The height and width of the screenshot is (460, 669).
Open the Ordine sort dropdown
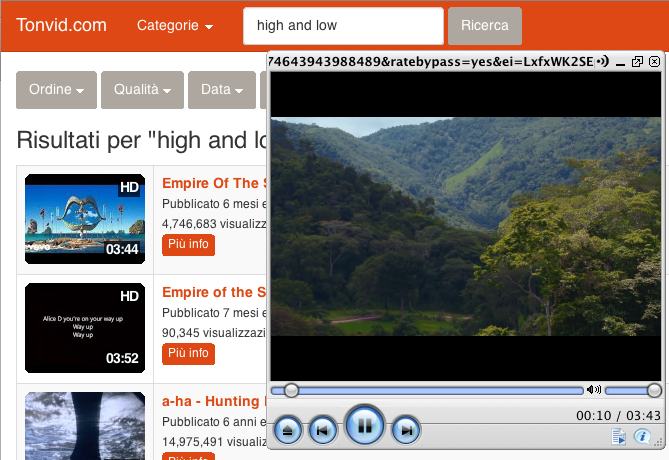(56, 90)
